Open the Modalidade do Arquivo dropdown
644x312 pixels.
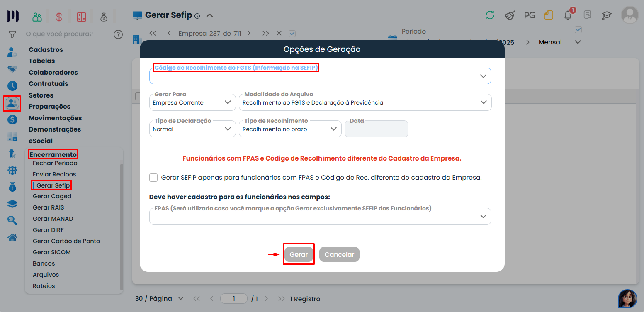point(365,102)
